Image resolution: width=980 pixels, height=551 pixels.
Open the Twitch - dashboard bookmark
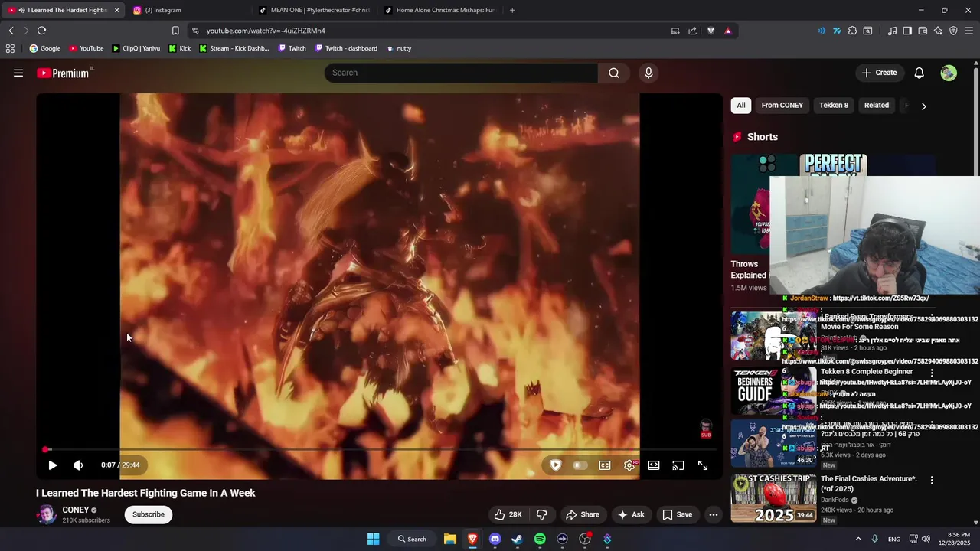pyautogui.click(x=346, y=48)
